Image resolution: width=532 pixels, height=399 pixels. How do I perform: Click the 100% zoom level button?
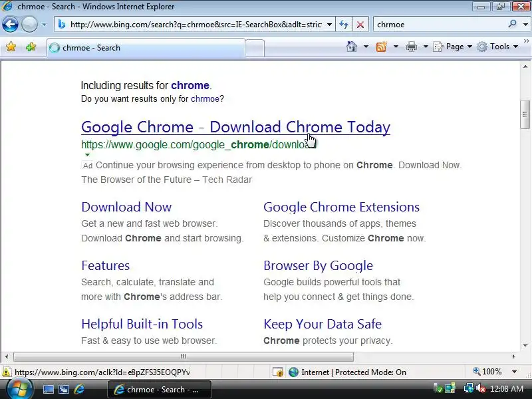[487, 372]
